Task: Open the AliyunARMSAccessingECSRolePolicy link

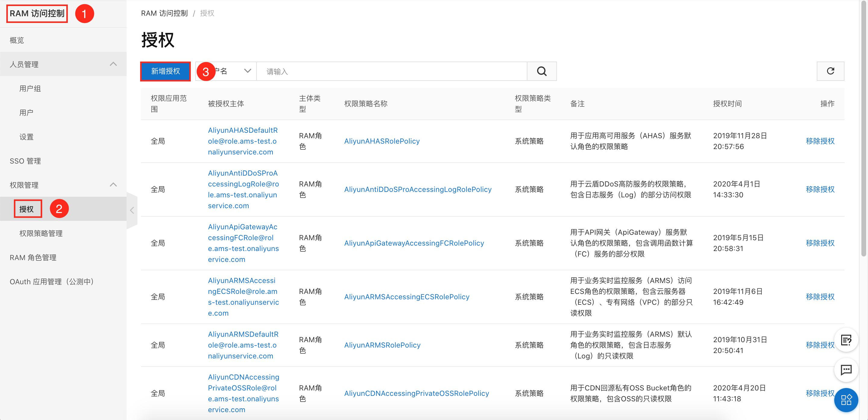Action: (407, 297)
